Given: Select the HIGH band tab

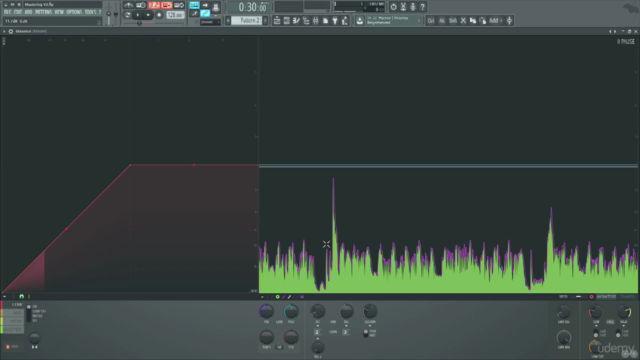Looking at the screenshot, I should (13, 321).
